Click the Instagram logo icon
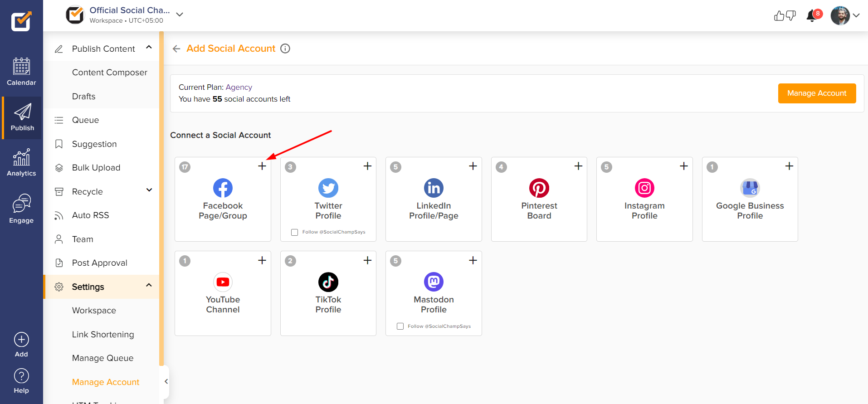 (644, 188)
